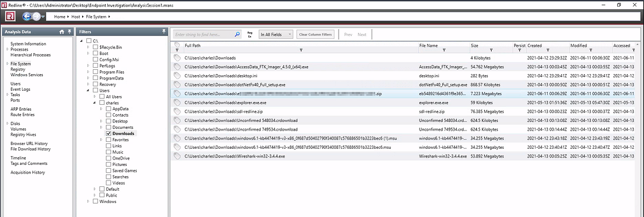Clear the column filters
The image size is (644, 217).
pos(316,34)
